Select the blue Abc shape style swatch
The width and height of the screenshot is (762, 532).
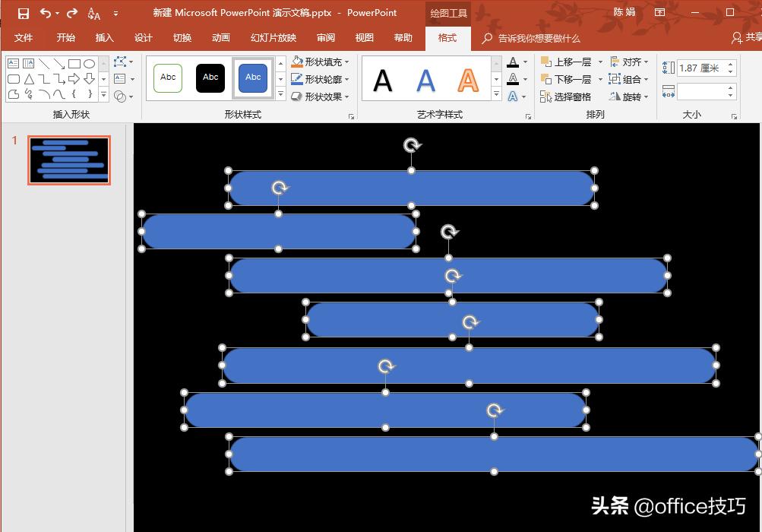[x=253, y=77]
